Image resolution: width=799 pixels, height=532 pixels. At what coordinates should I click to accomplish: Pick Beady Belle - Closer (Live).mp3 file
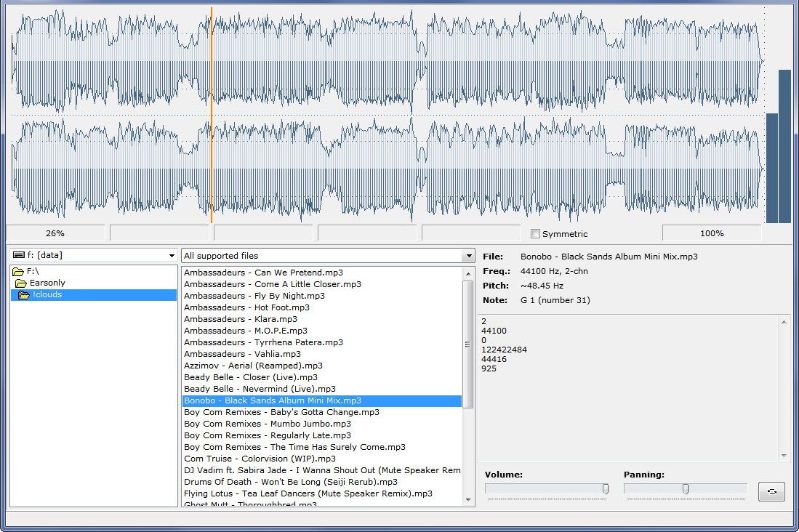(251, 377)
